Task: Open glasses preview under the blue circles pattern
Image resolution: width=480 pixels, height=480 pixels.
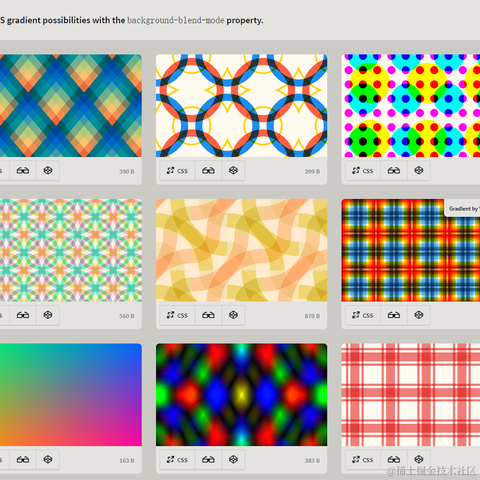Action: (208, 171)
